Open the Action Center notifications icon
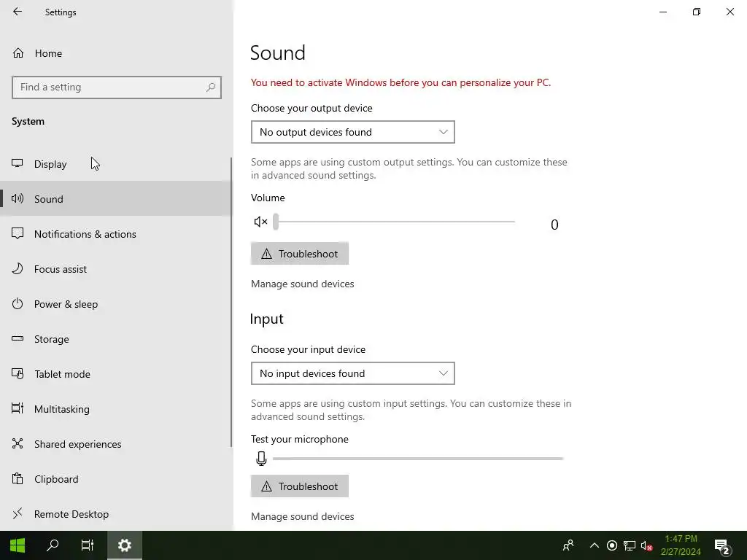Viewport: 747px width, 560px height. [x=721, y=546]
